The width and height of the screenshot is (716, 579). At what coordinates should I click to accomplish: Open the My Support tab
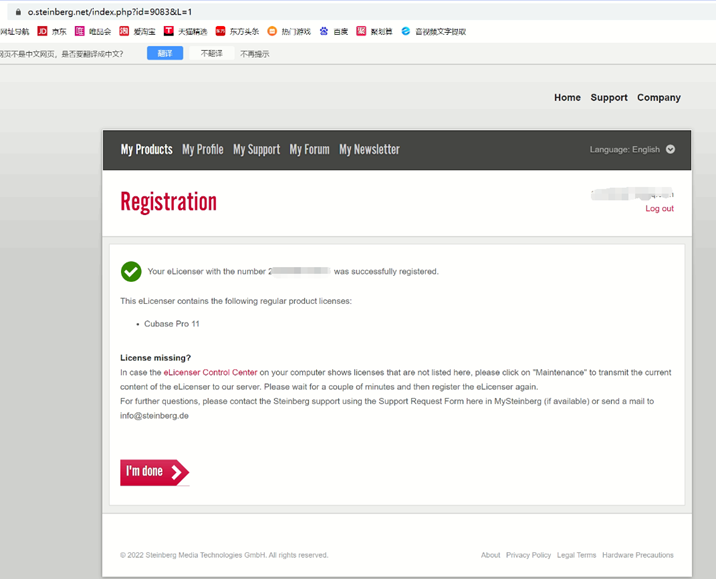tap(256, 149)
